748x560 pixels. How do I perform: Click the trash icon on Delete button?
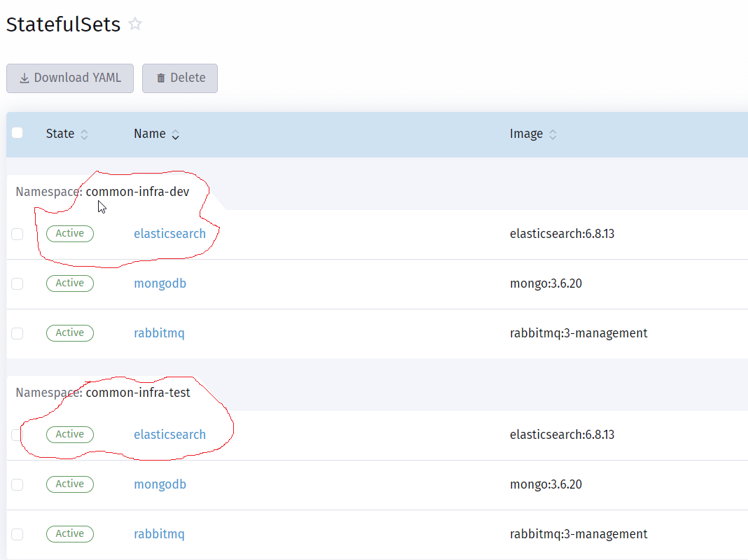[161, 78]
